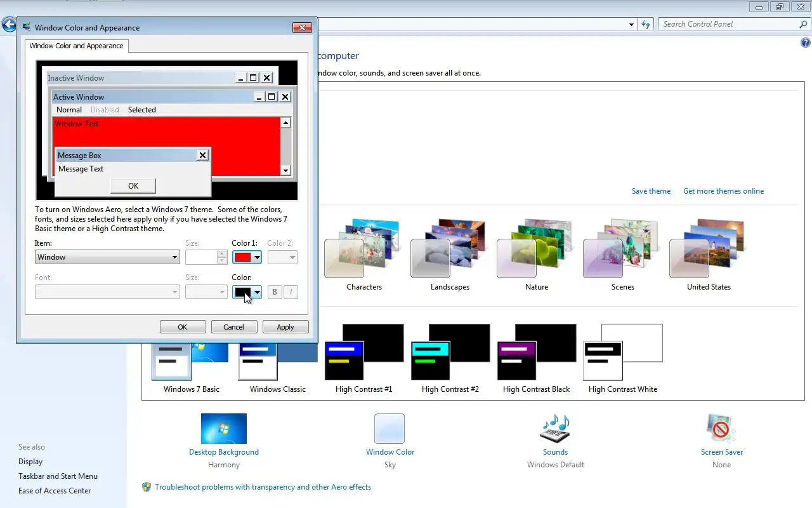Open the Screen Saver icon
This screenshot has width=812, height=508.
(x=721, y=429)
